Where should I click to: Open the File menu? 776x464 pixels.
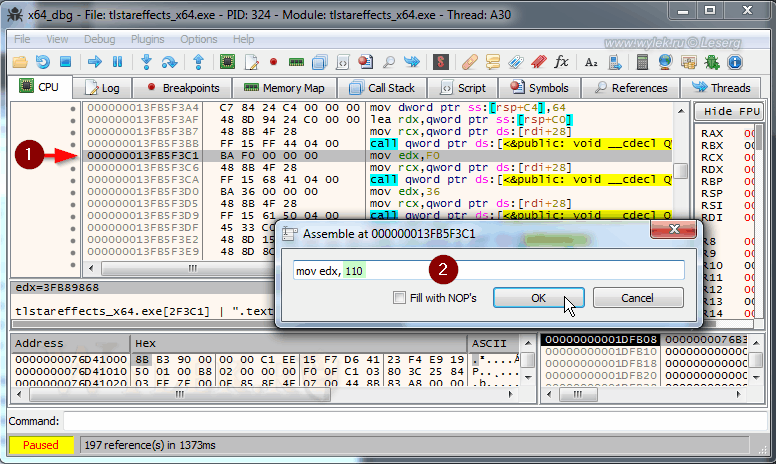point(22,39)
